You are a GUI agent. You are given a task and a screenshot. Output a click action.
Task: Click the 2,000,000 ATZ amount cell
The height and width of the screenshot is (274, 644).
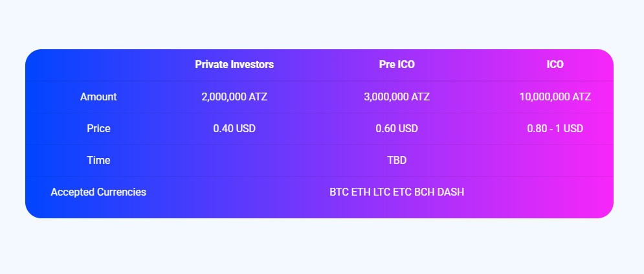(234, 97)
